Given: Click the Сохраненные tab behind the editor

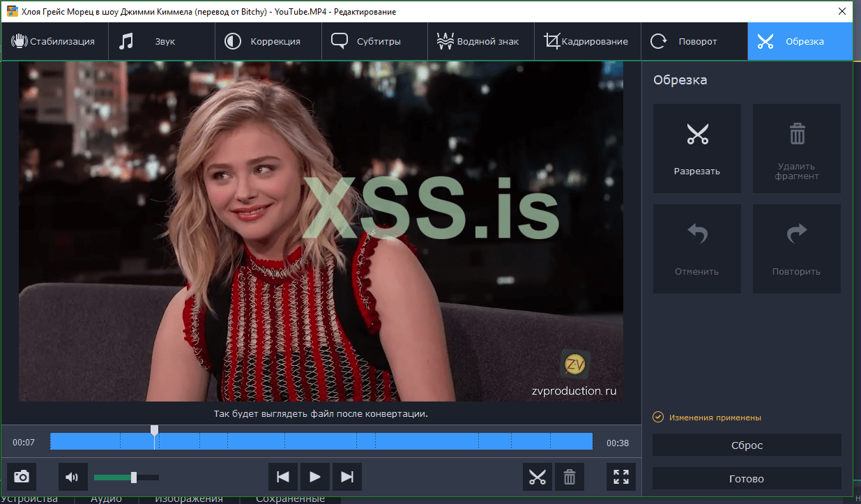Looking at the screenshot, I should click(x=290, y=498).
